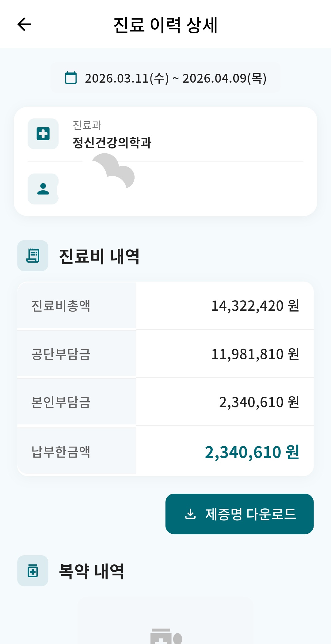Open the date range 2026.03.11 ~ 2026.04.09 selector
331x644 pixels.
(175, 78)
